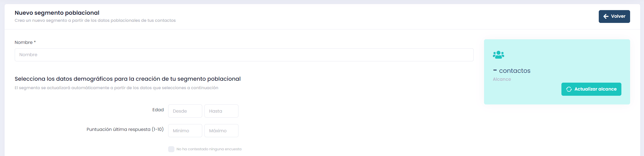
Task: Select the Edad 'Desde' field
Action: pos(185,111)
